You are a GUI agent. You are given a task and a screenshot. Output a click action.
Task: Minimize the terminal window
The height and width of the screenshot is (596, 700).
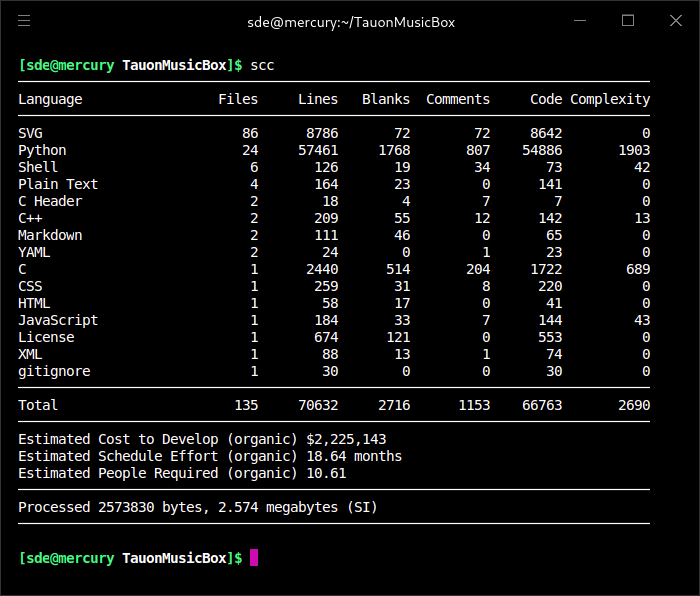point(580,21)
